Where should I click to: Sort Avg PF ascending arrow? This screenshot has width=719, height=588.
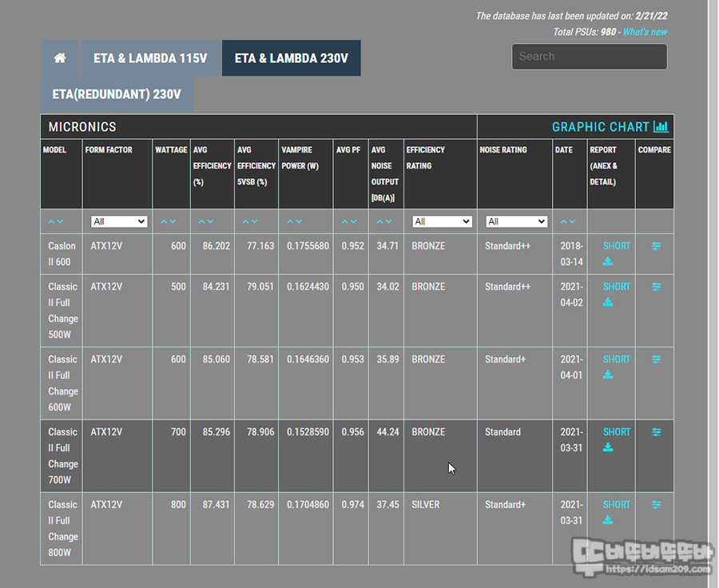345,221
